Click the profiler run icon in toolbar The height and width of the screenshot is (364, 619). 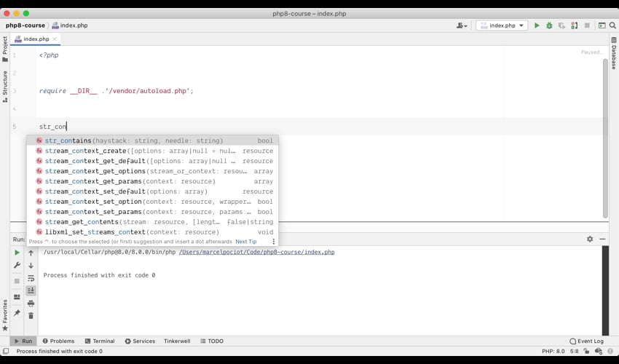[x=575, y=25]
